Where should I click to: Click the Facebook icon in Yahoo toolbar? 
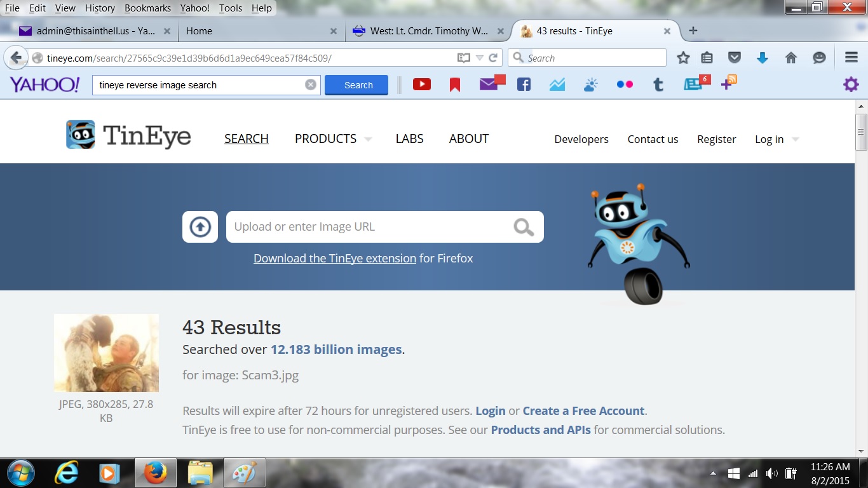point(524,85)
